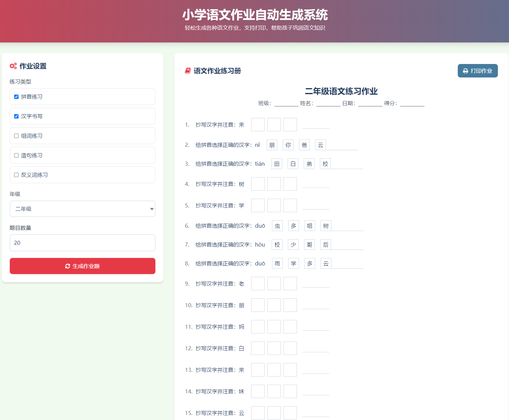This screenshot has width=509, height=420.
Task: Open the 年级 grade dropdown
Action: [x=82, y=209]
